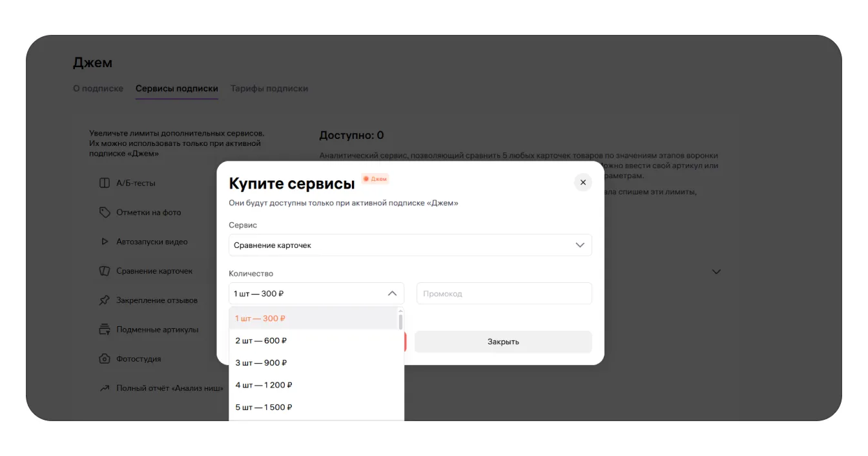Screen dimensions: 868x456
Task: Open the Сервис dropdown showing Сравнение карточек
Action: pos(410,245)
